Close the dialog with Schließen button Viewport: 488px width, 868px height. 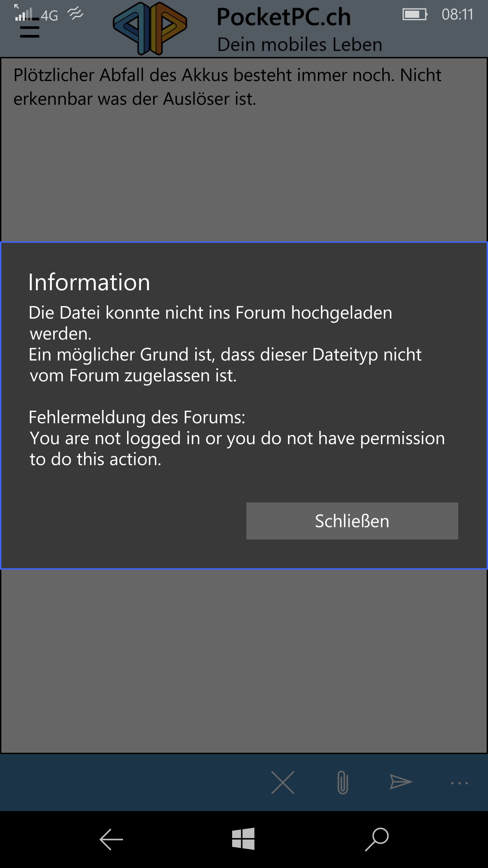click(352, 521)
